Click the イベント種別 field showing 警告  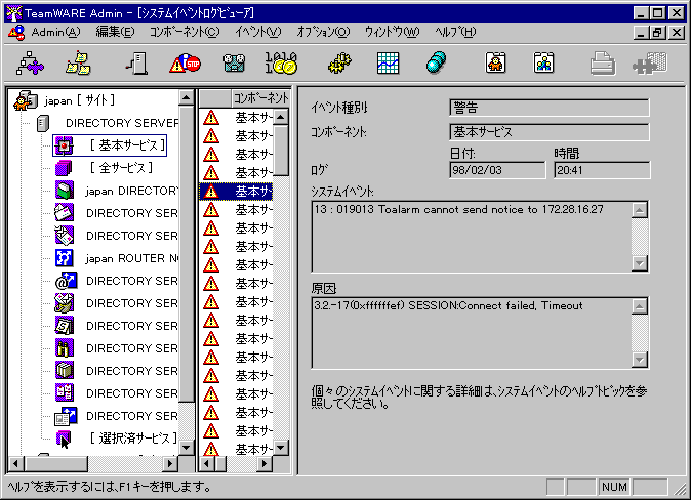(549, 107)
